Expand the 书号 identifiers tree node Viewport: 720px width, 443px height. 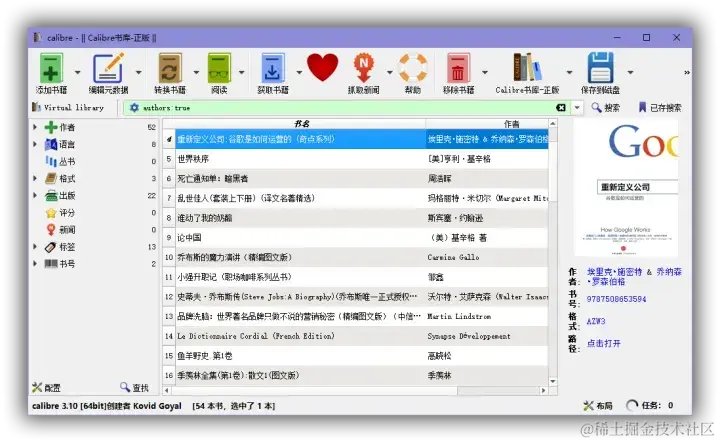click(35, 264)
